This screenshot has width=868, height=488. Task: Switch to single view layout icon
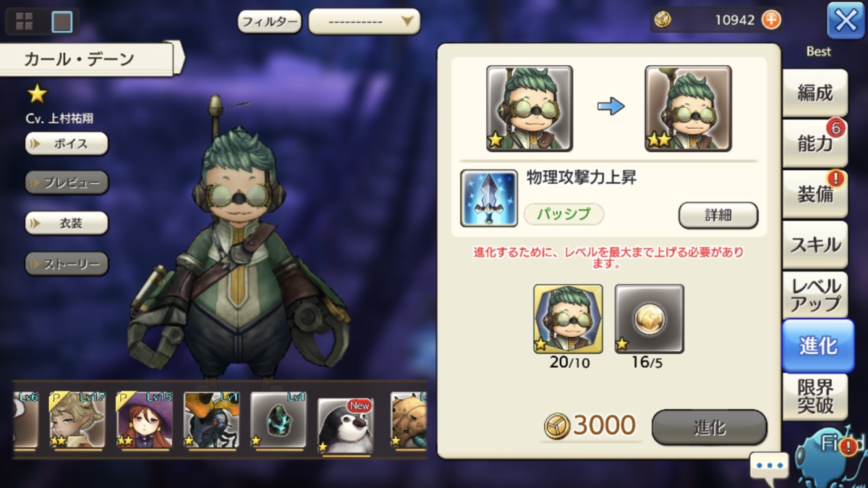tap(61, 21)
